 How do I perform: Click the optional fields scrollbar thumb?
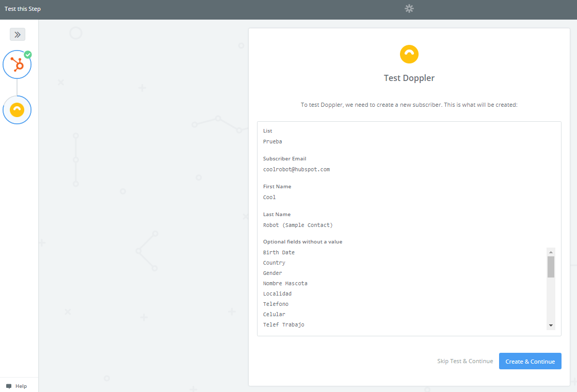click(x=551, y=267)
